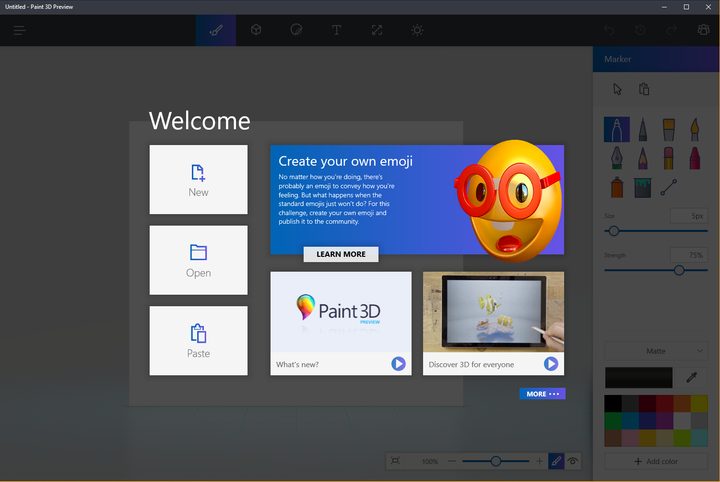720x482 pixels.
Task: Activate the eyedropper color picker
Action: point(691,377)
